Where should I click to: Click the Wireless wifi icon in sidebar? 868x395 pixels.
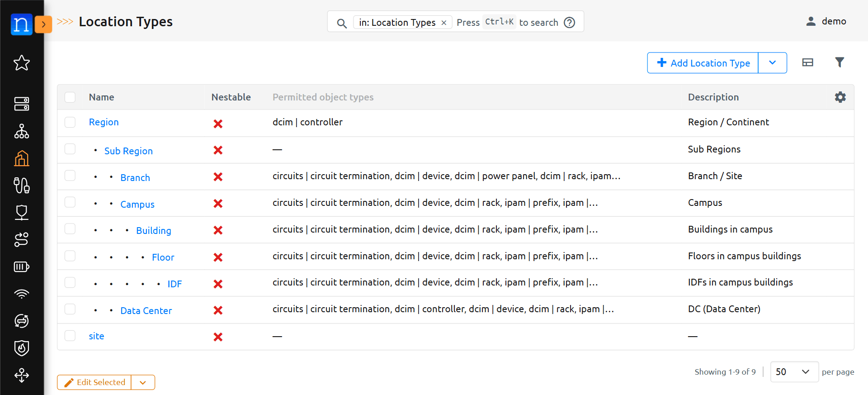(22, 294)
